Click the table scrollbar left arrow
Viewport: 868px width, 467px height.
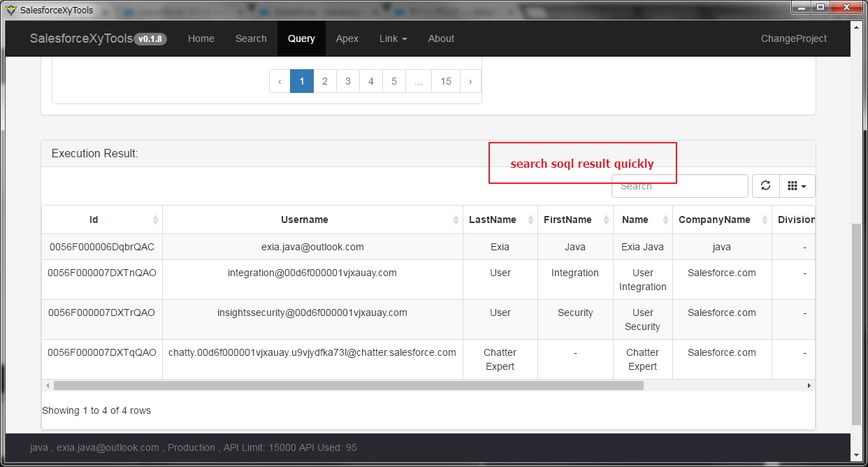(48, 385)
